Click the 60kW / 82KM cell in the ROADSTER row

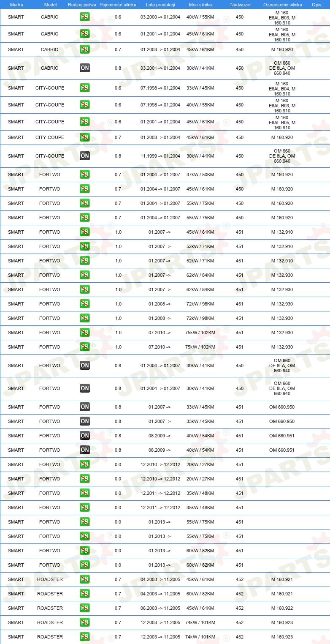coord(200,594)
